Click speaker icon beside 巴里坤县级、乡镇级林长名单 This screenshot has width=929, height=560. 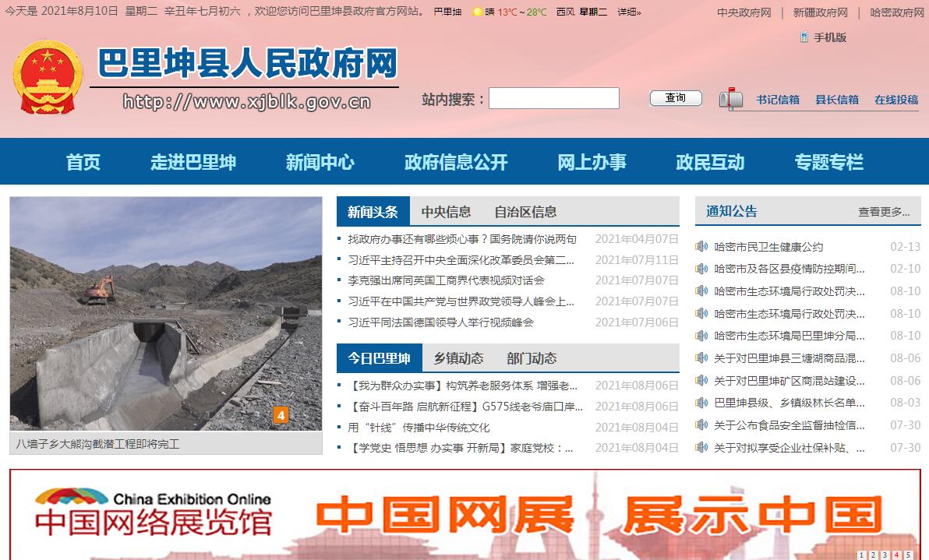click(701, 403)
